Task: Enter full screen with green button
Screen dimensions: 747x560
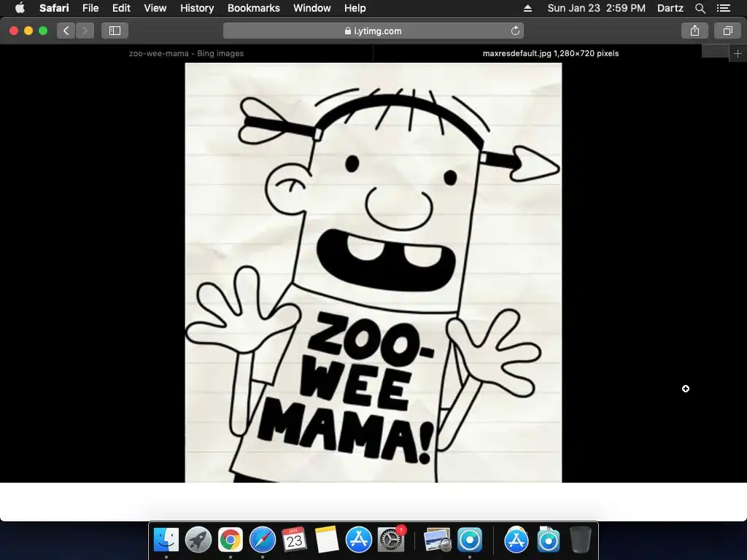Action: (x=43, y=31)
